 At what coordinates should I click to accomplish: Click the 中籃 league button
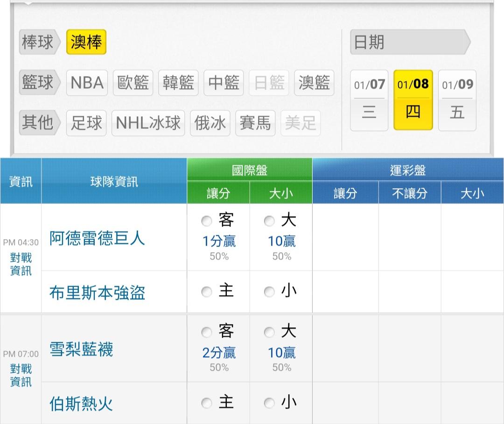click(x=224, y=83)
